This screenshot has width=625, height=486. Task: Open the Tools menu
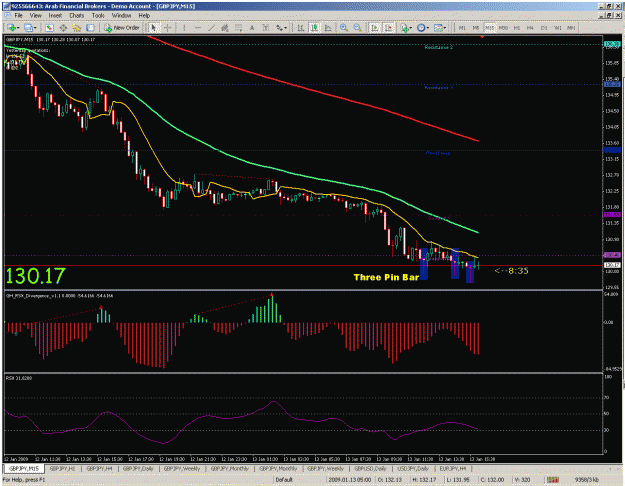[x=98, y=16]
